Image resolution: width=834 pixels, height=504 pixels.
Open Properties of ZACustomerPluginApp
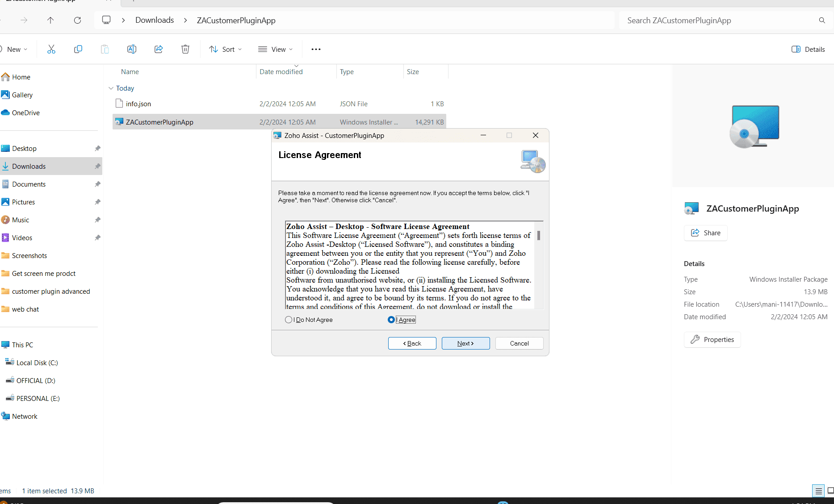712,339
